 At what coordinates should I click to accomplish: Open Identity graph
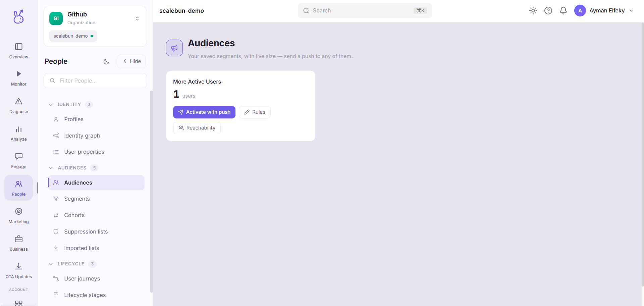tap(96, 136)
